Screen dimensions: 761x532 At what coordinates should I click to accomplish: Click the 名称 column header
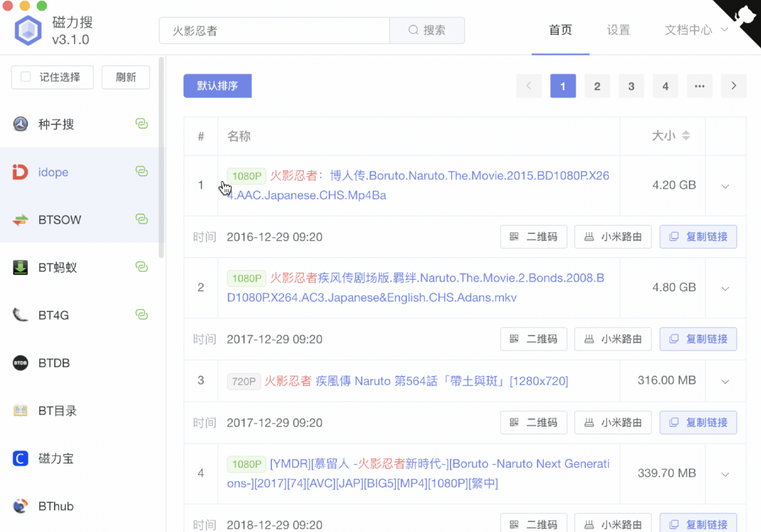coord(239,136)
